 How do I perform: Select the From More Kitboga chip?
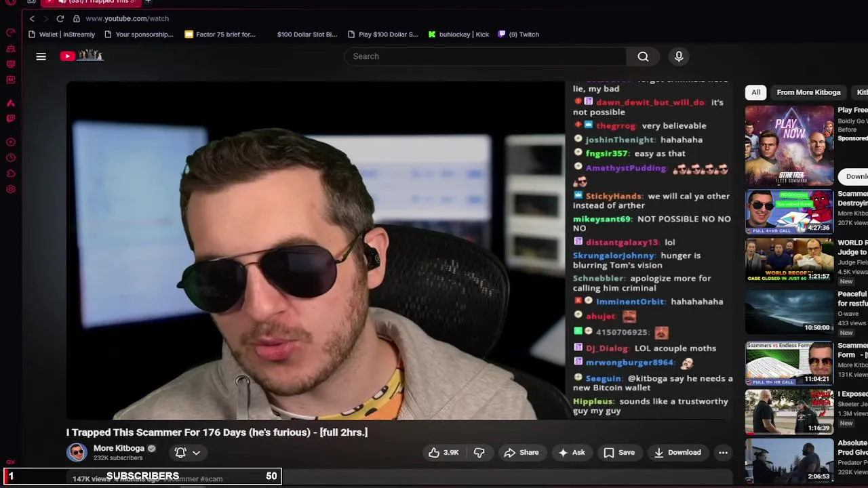pyautogui.click(x=808, y=92)
